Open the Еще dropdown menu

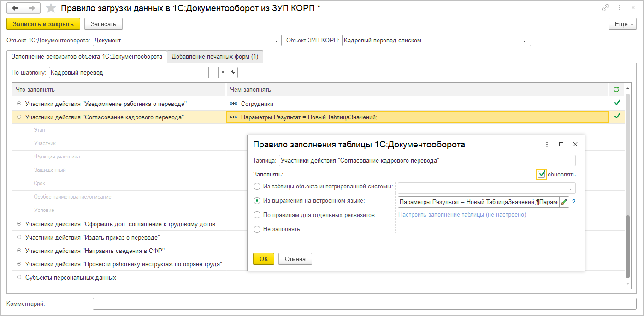(x=623, y=24)
